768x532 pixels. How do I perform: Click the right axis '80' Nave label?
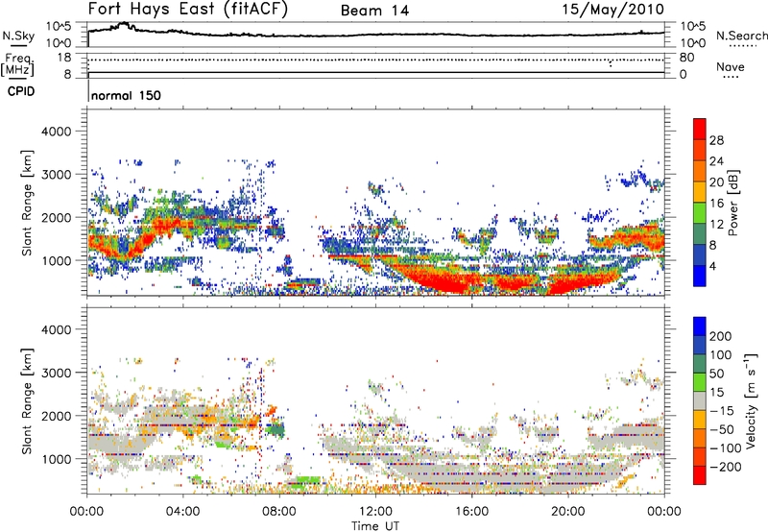click(686, 58)
